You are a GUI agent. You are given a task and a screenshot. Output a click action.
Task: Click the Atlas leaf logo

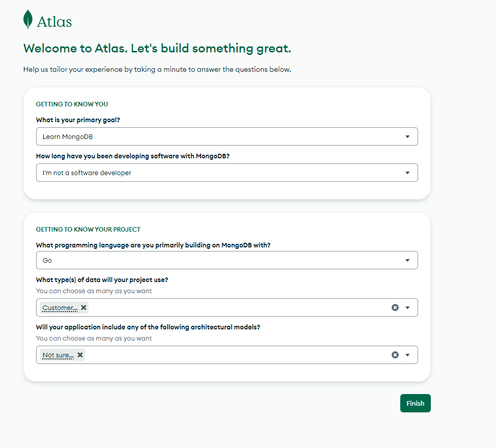pyautogui.click(x=28, y=19)
